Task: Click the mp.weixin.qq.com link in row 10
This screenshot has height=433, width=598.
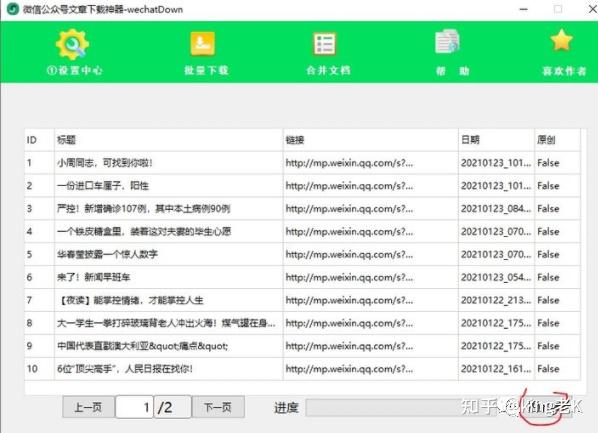Action: pyautogui.click(x=349, y=369)
